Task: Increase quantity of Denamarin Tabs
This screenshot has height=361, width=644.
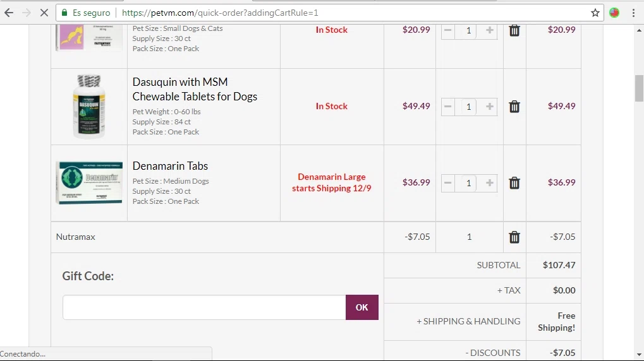Action: click(490, 183)
